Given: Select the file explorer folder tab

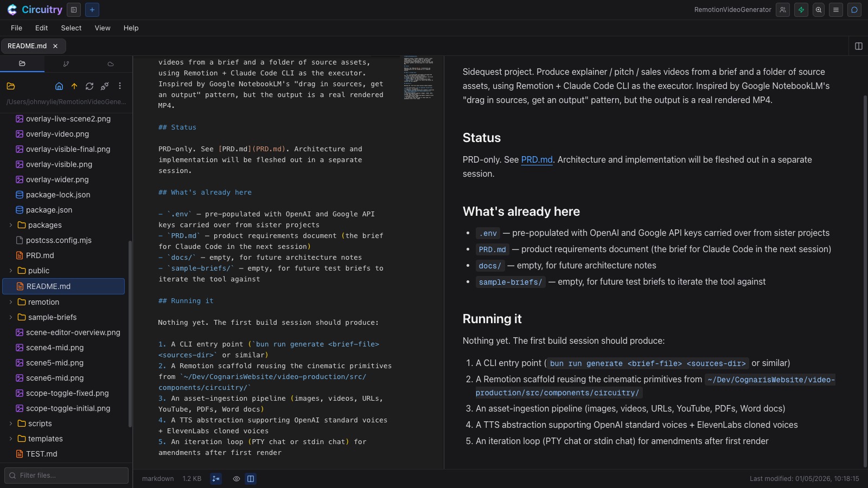Looking at the screenshot, I should (22, 64).
